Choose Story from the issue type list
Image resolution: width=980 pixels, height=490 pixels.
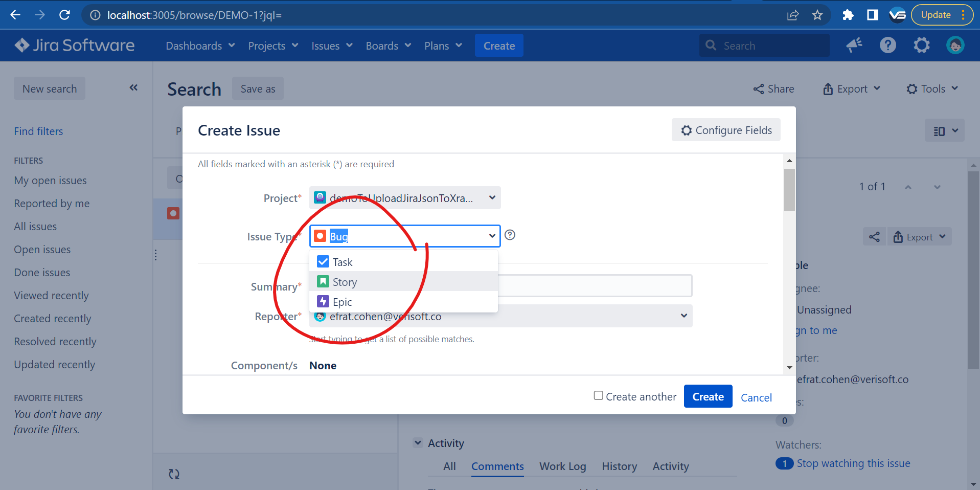403,282
